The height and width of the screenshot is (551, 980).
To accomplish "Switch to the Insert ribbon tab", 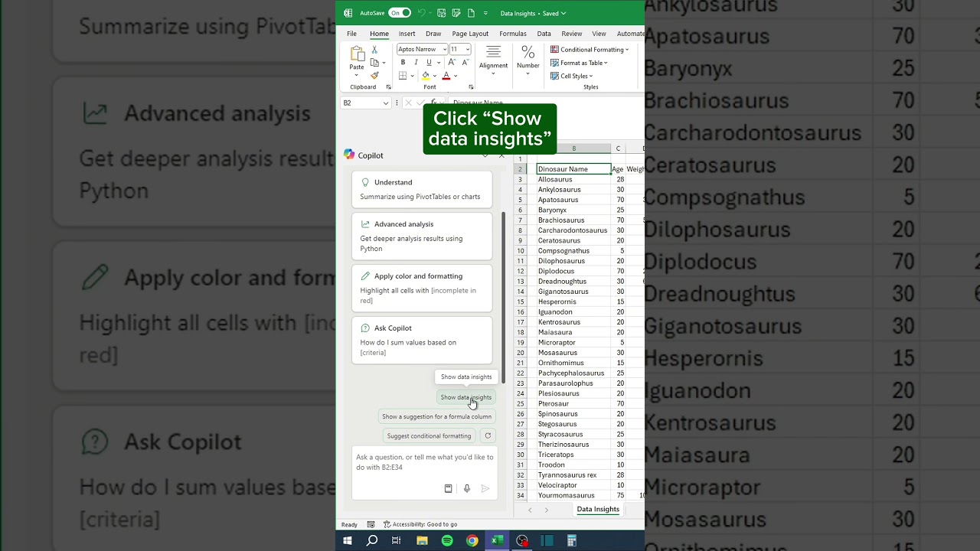I will pyautogui.click(x=407, y=34).
